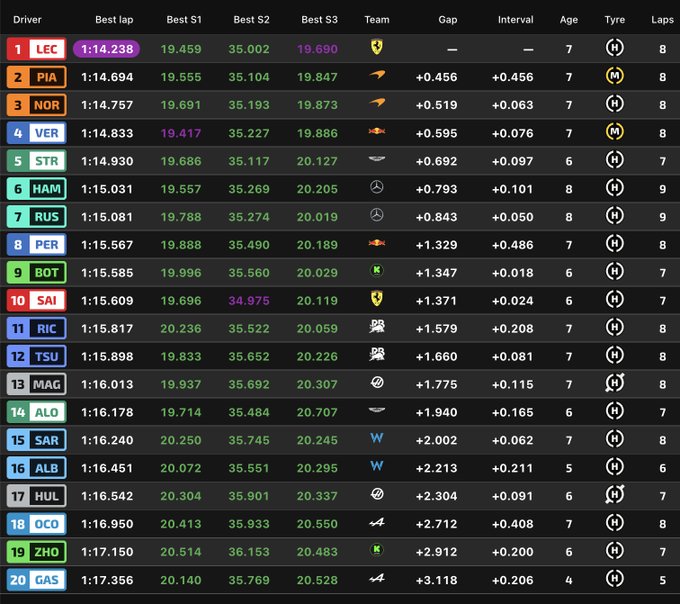Click lap time 1:15.817
Screen dimensions: 680x604
coord(107,328)
